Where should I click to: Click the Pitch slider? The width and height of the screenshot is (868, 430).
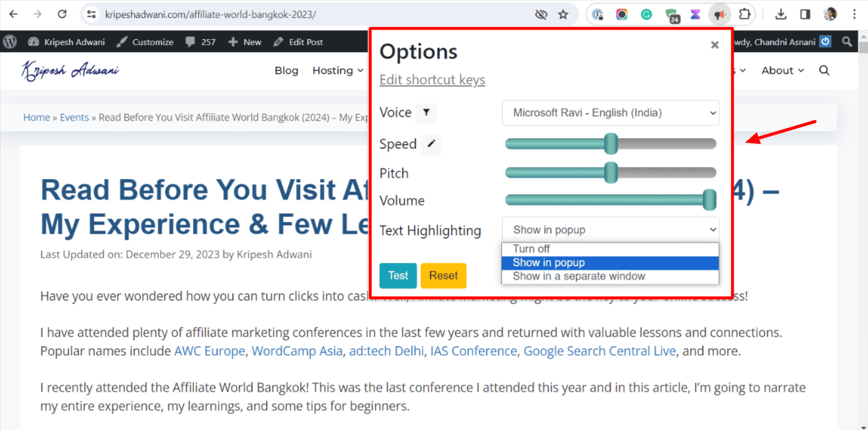point(611,172)
